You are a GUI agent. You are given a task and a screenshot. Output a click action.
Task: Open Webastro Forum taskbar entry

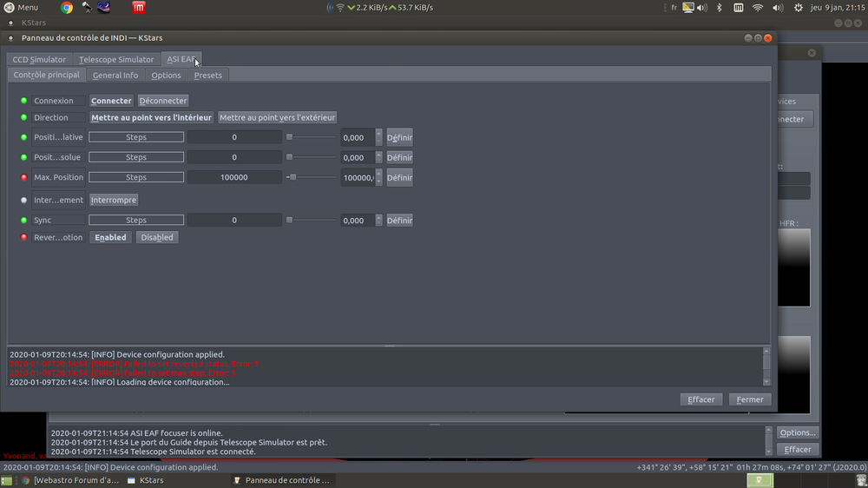70,480
